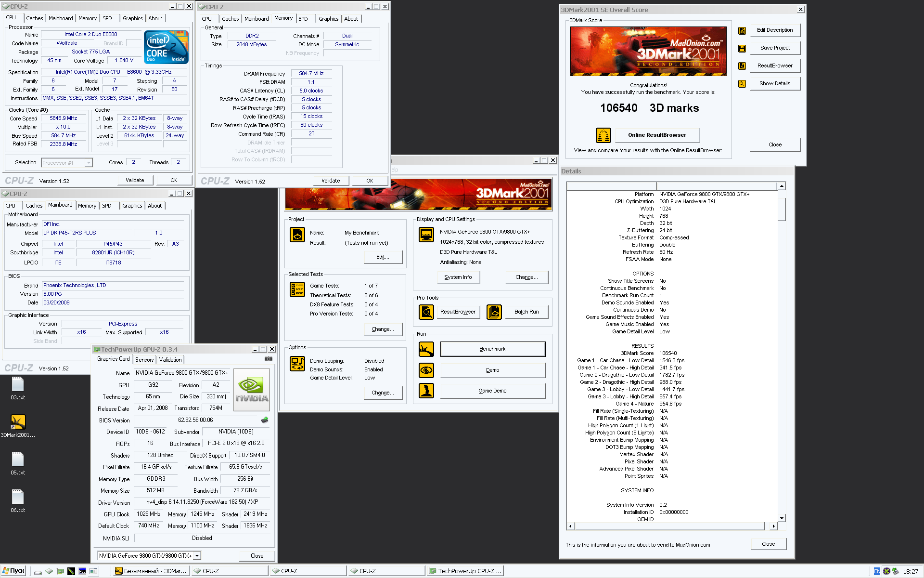This screenshot has width=924, height=578.
Task: Click the GPU-Z screenshot camera icon
Action: coord(269,359)
